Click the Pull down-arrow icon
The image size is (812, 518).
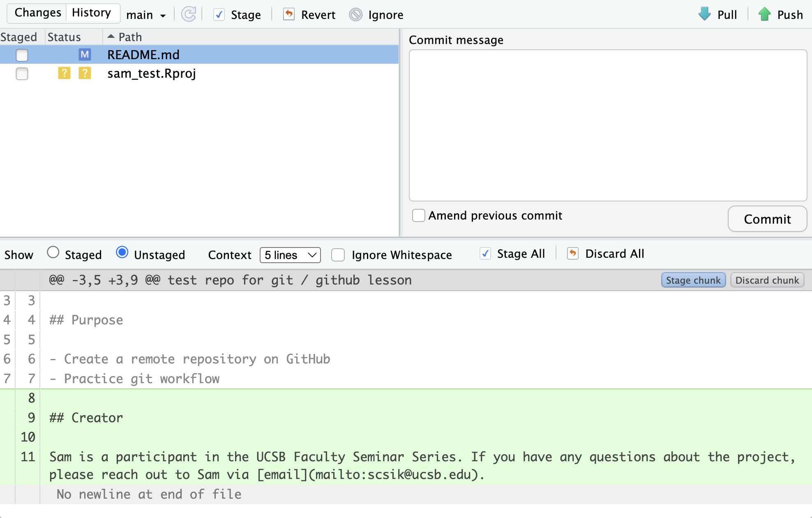pyautogui.click(x=704, y=14)
